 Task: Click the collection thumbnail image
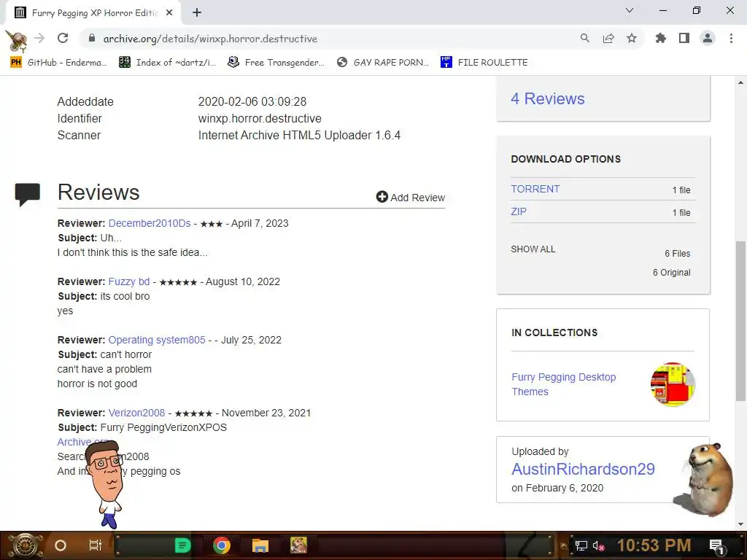tap(673, 384)
